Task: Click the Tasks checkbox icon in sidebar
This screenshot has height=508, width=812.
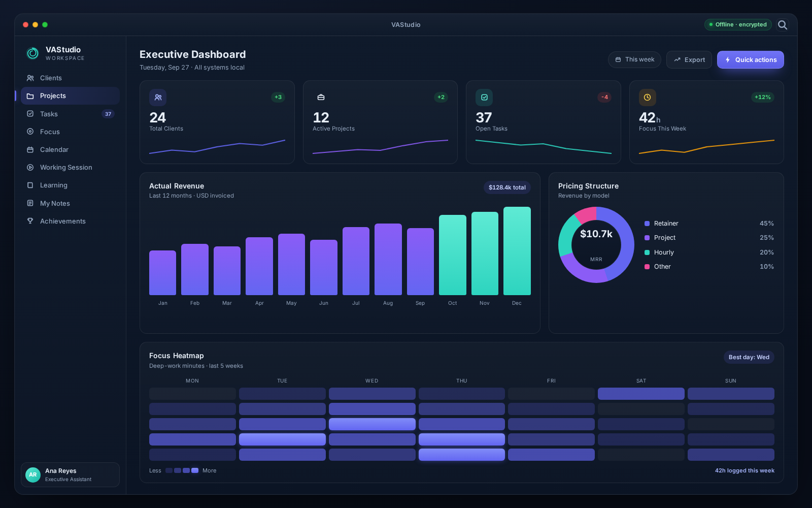Action: [30, 114]
